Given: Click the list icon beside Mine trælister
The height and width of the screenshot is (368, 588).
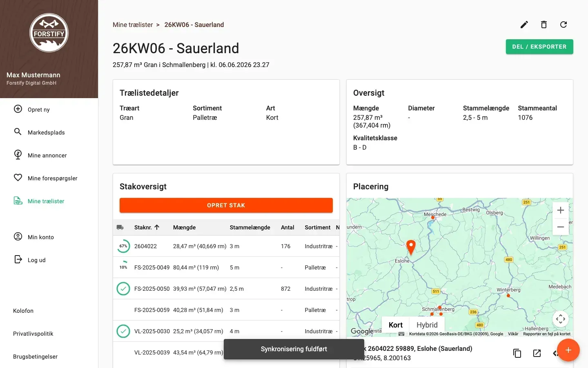Looking at the screenshot, I should (x=18, y=200).
